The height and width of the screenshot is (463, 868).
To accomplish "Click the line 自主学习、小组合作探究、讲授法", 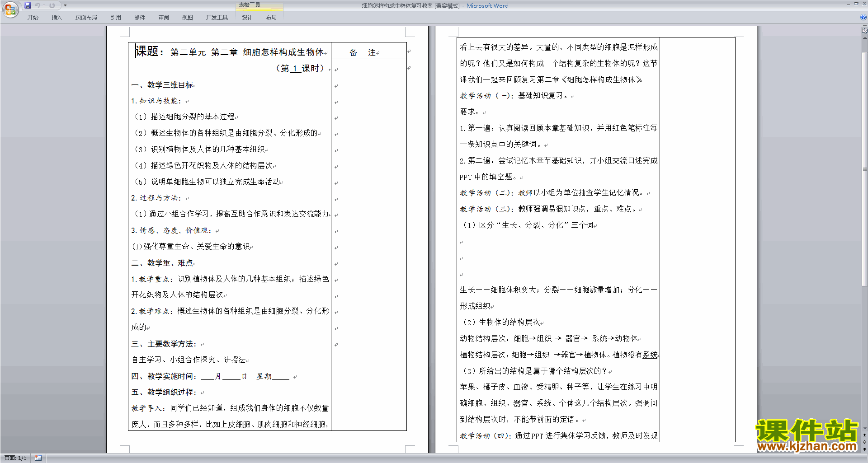I will click(x=189, y=360).
